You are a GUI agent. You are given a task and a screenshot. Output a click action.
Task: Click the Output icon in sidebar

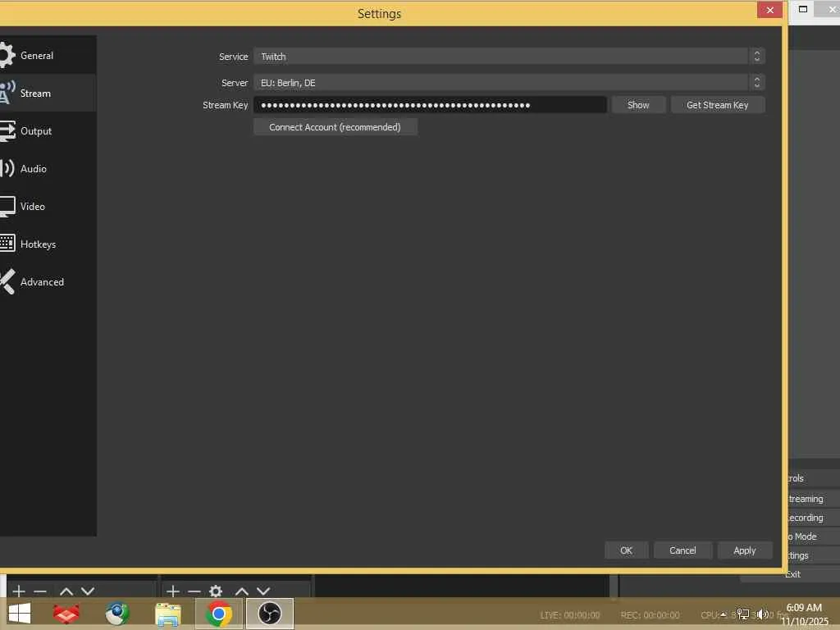coord(7,130)
